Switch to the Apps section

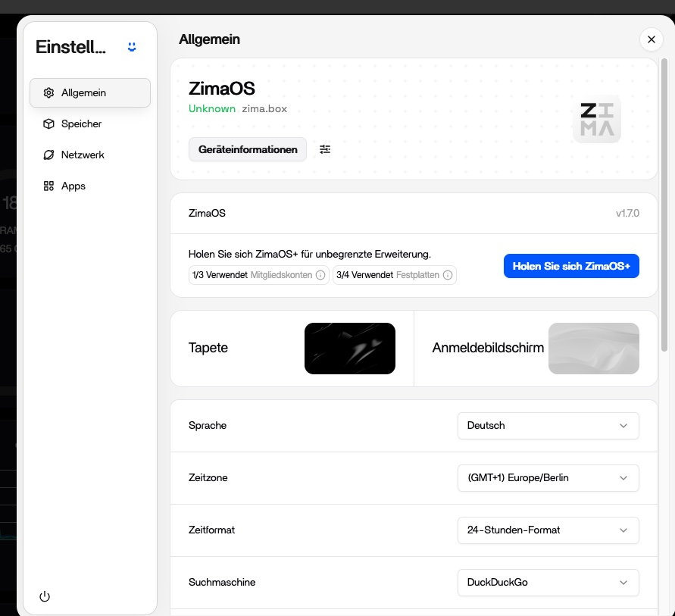point(90,186)
